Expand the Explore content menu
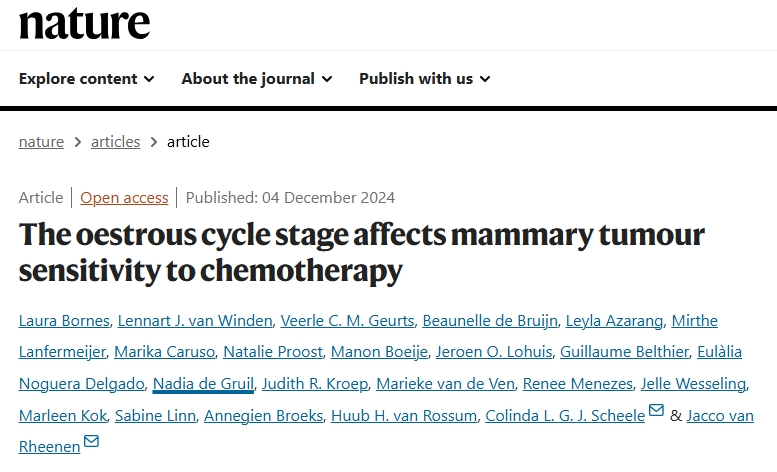The image size is (777, 472). point(86,79)
